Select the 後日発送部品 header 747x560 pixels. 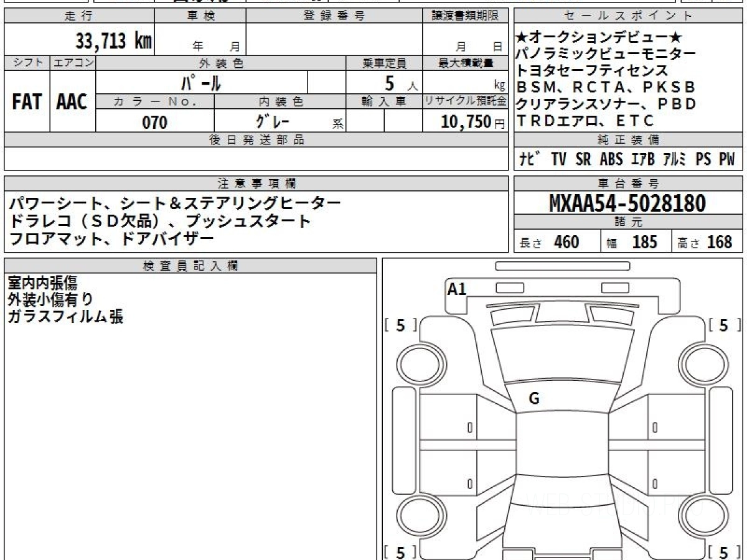click(256, 139)
